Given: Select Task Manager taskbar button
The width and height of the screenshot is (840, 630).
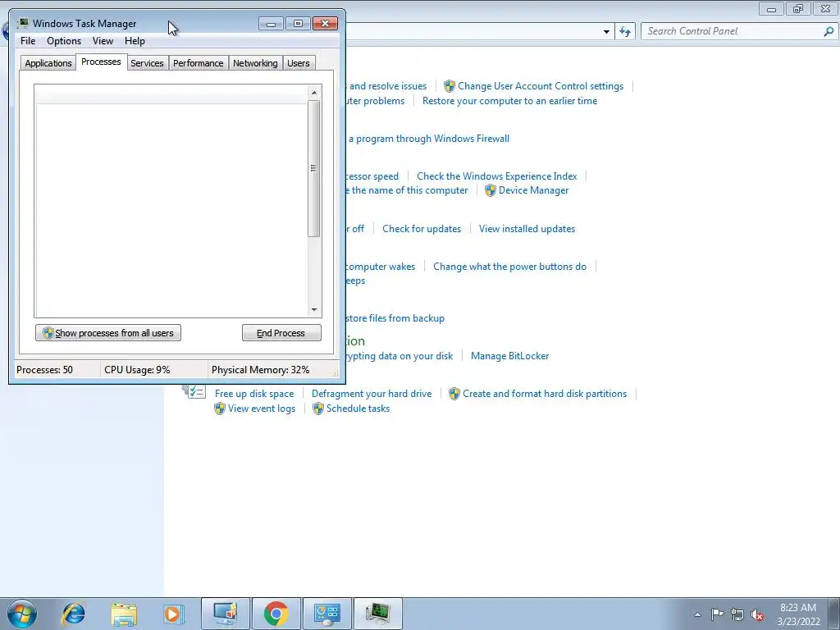Looking at the screenshot, I should click(x=377, y=614).
